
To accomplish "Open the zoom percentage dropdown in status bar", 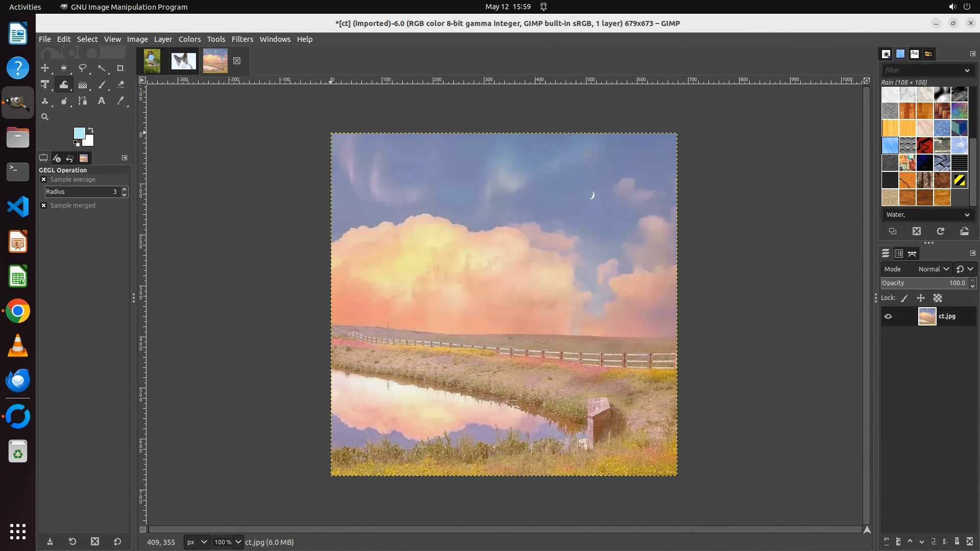I will click(238, 542).
